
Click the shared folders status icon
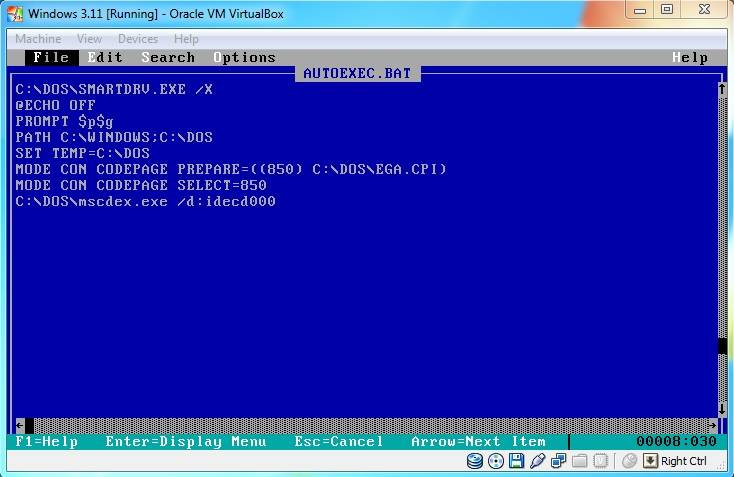[x=578, y=461]
